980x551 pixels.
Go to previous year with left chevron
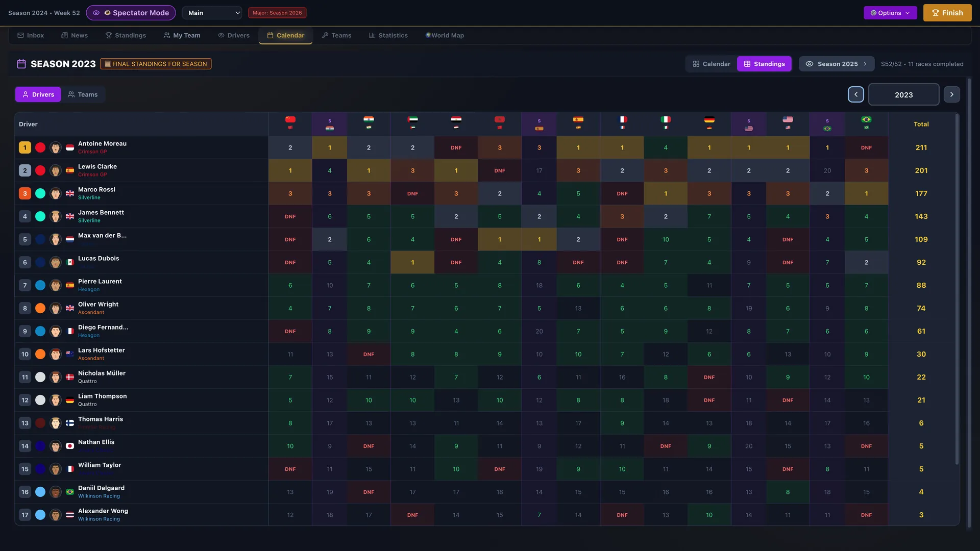click(856, 94)
